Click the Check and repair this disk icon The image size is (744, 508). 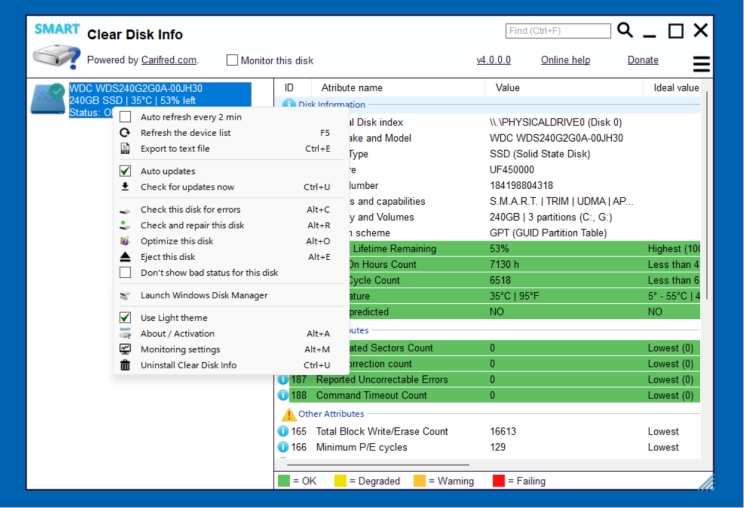click(x=125, y=225)
